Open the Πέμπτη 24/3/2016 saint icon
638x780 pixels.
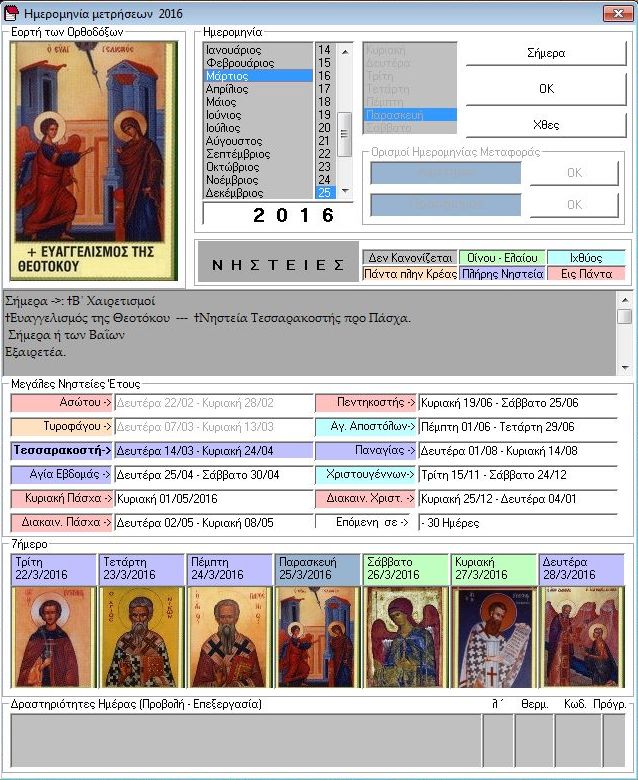click(x=229, y=637)
